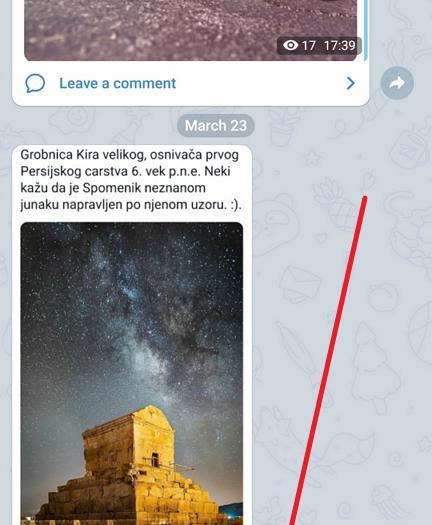
Task: Click the eye views icon on the photo
Action: point(290,45)
